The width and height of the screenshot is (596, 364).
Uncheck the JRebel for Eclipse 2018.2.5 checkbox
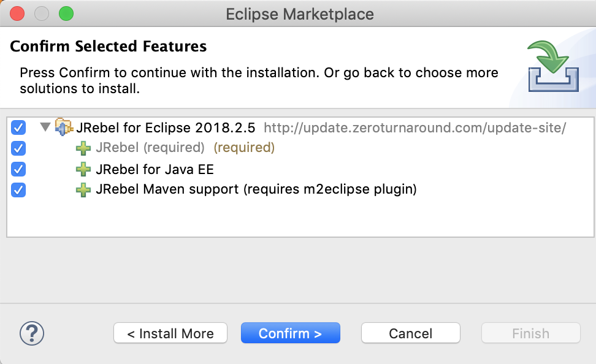coord(18,127)
